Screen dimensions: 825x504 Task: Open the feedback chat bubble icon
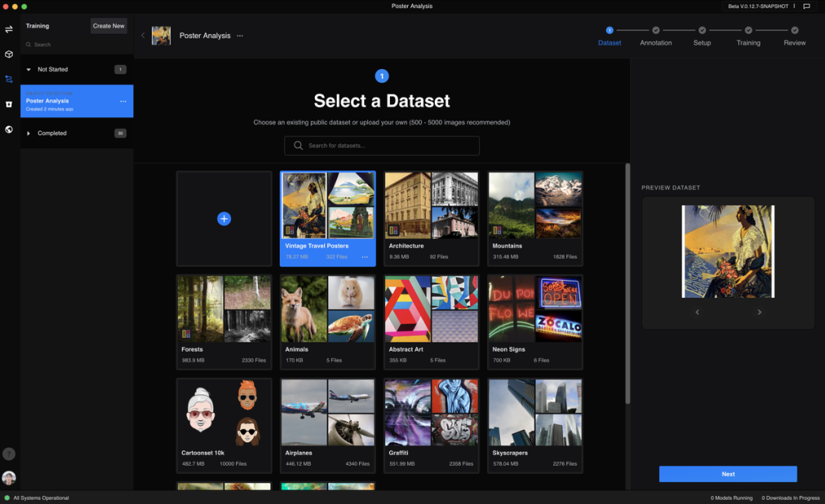tap(806, 7)
